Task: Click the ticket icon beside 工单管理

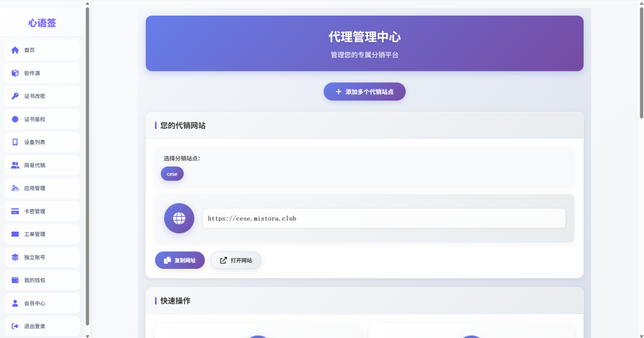Action: click(x=15, y=234)
